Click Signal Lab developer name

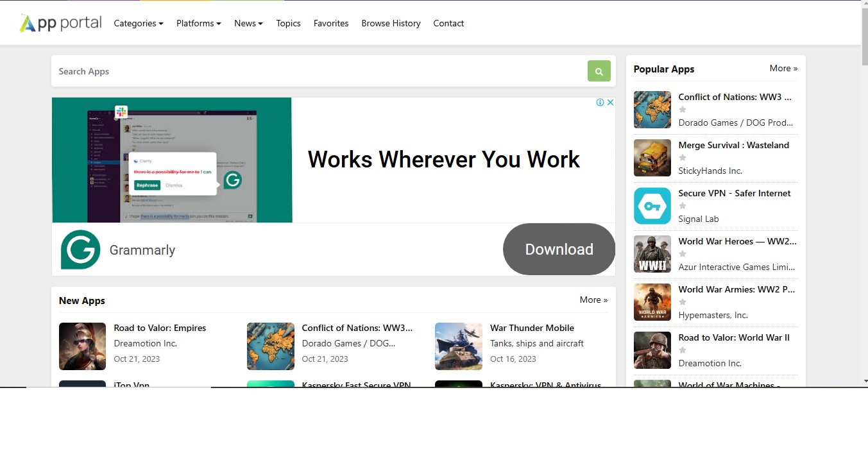point(699,219)
